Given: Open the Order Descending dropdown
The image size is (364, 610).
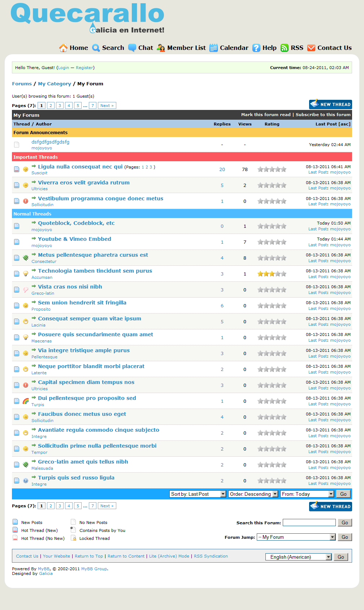Looking at the screenshot, I should pyautogui.click(x=253, y=494).
